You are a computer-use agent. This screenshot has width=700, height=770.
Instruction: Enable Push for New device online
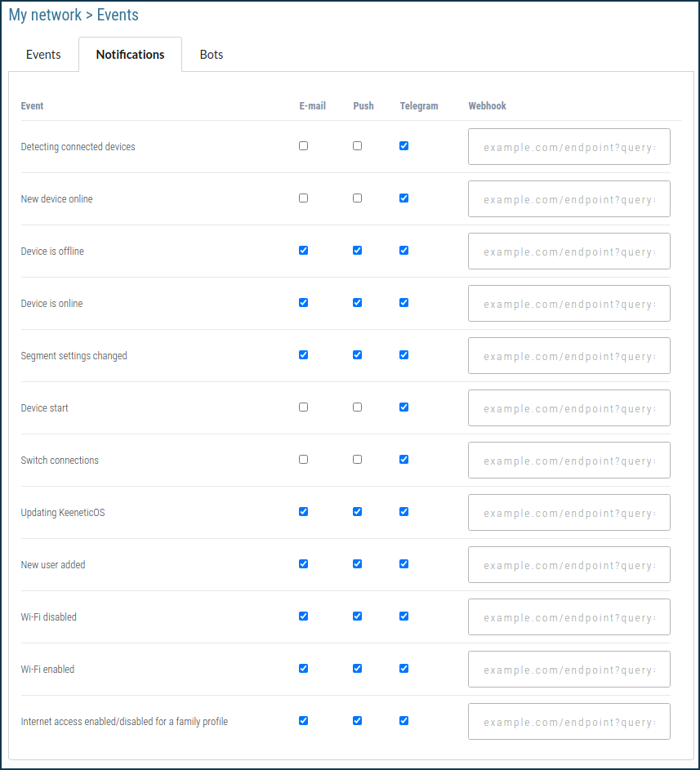coord(357,198)
